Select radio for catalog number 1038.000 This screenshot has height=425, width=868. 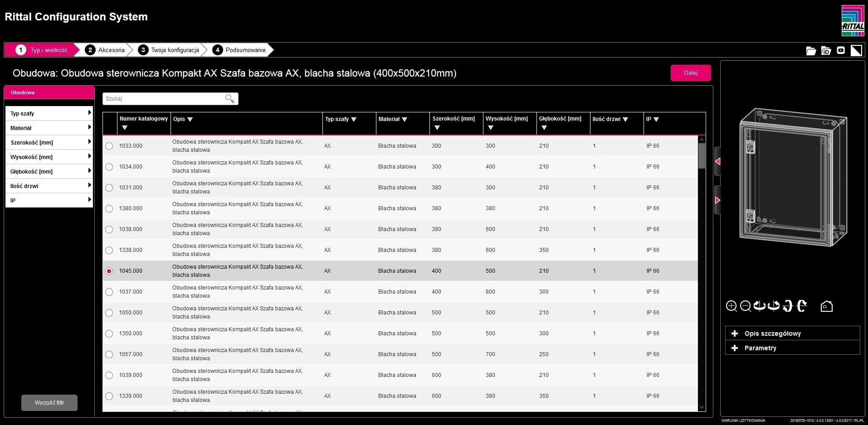[109, 229]
